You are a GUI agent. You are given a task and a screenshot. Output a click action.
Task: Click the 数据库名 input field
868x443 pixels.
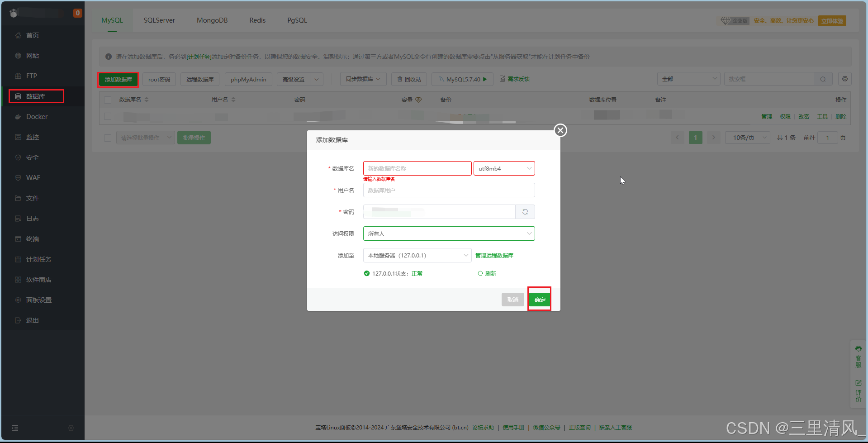[x=417, y=168]
